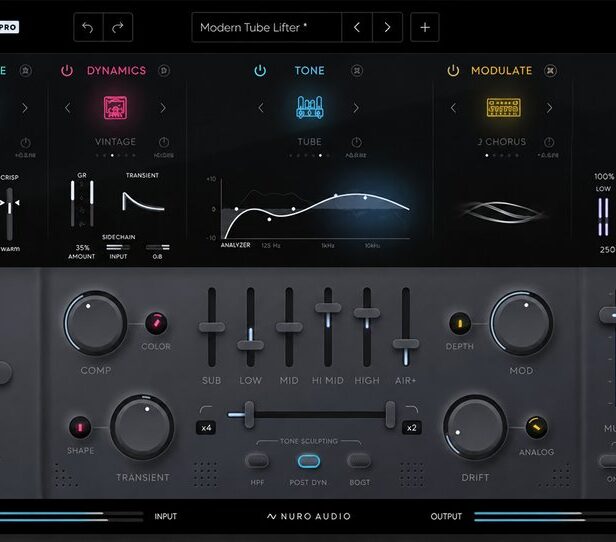
Task: Click the Vintage label in Dynamics
Action: click(115, 142)
